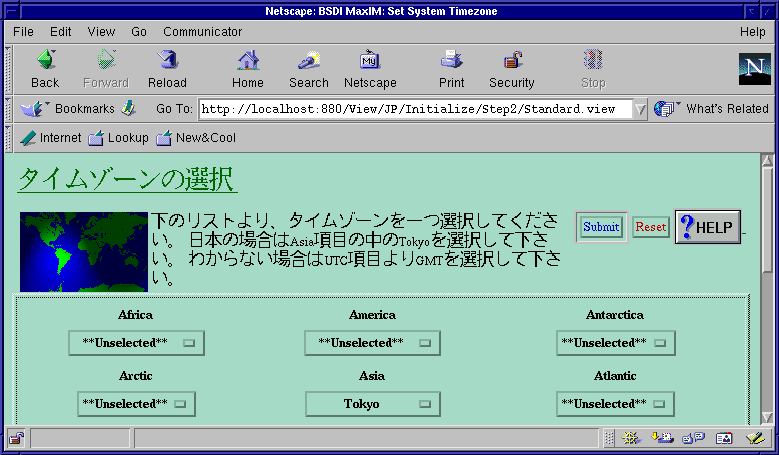Open Composer from the component bar

pos(755,438)
